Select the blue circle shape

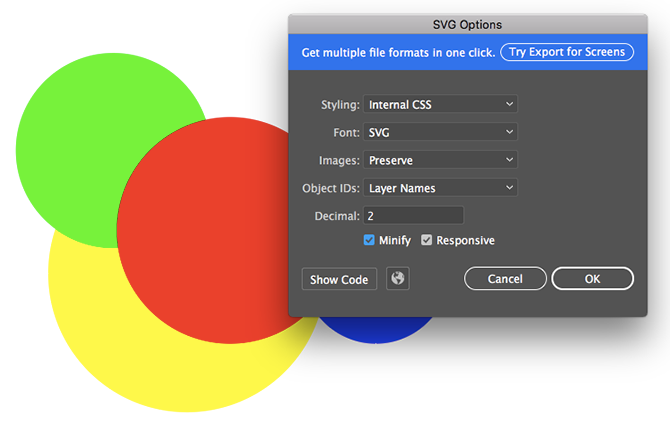pos(380,330)
